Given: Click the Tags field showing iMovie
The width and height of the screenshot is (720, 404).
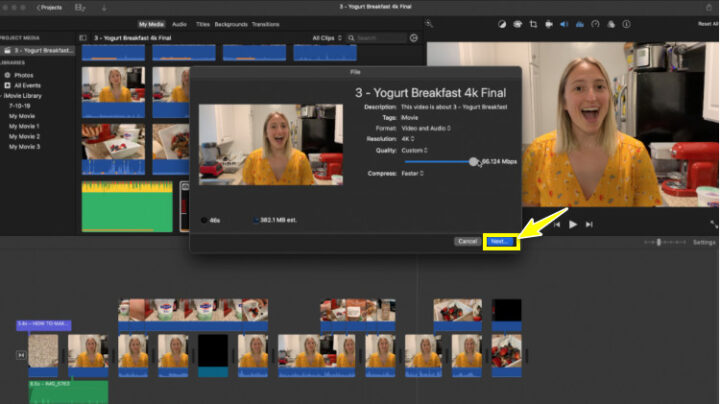Looking at the screenshot, I should [410, 118].
